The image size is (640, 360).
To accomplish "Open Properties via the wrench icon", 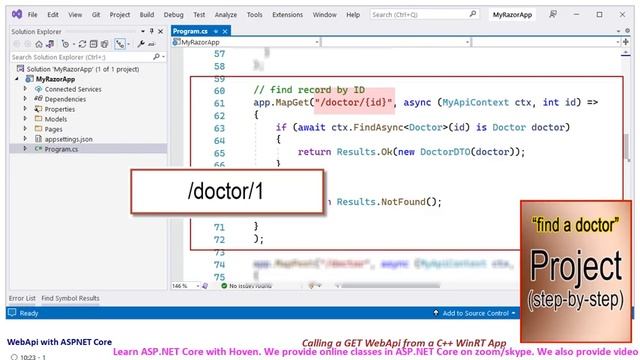I will tap(141, 44).
